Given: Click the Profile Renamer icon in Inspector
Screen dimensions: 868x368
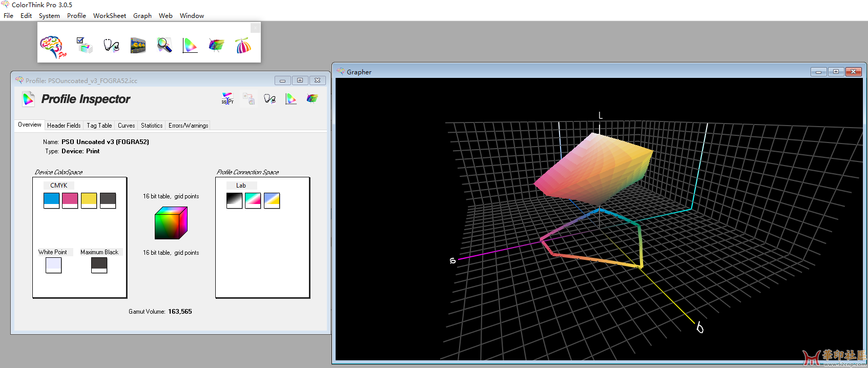Looking at the screenshot, I should pos(228,98).
